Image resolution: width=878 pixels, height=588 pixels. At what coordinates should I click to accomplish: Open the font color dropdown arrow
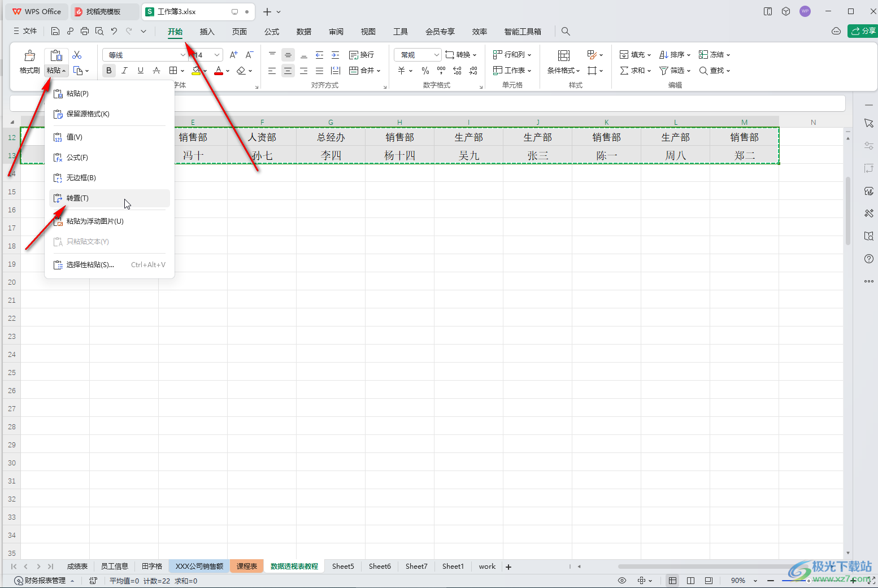(x=228, y=71)
